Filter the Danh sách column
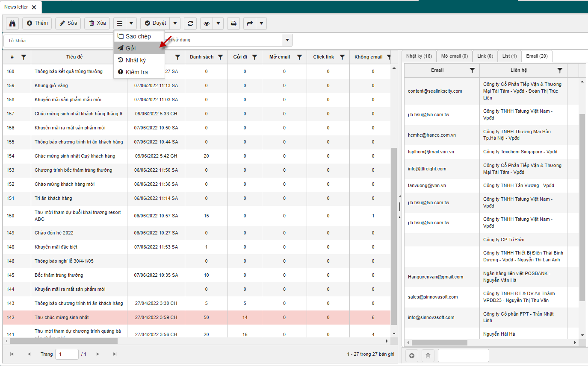Image resolution: width=588 pixels, height=366 pixels. click(220, 57)
